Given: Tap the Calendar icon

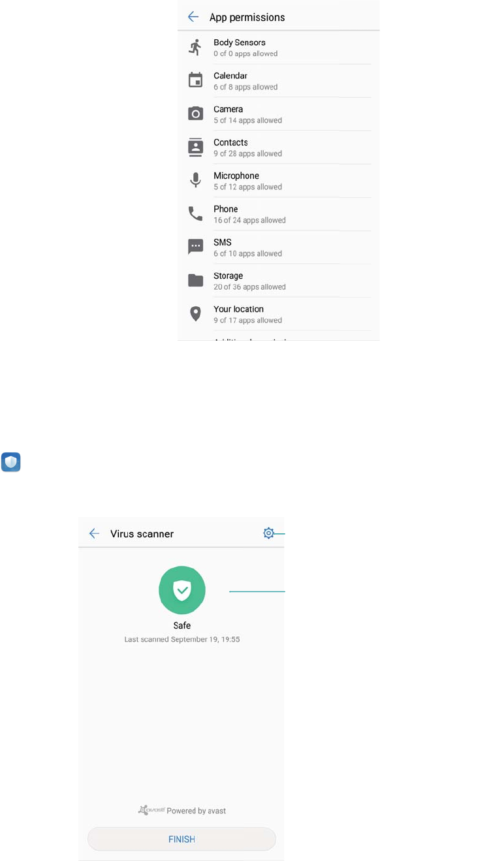Looking at the screenshot, I should click(x=195, y=80).
